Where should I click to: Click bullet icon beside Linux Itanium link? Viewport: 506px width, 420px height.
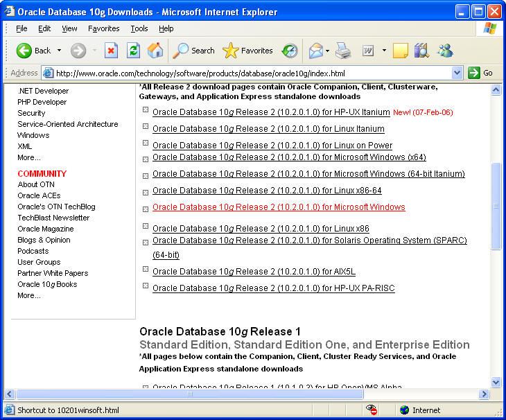146,126
